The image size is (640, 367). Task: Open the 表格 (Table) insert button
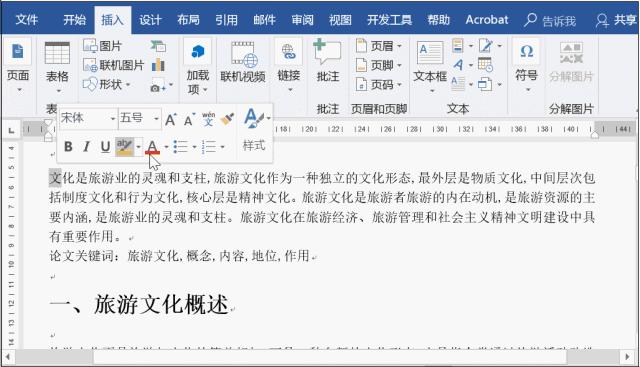(57, 67)
